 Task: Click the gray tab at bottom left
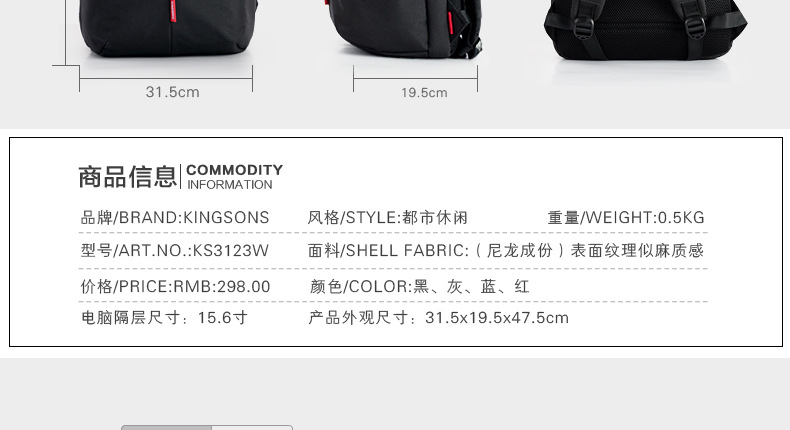[167, 427]
